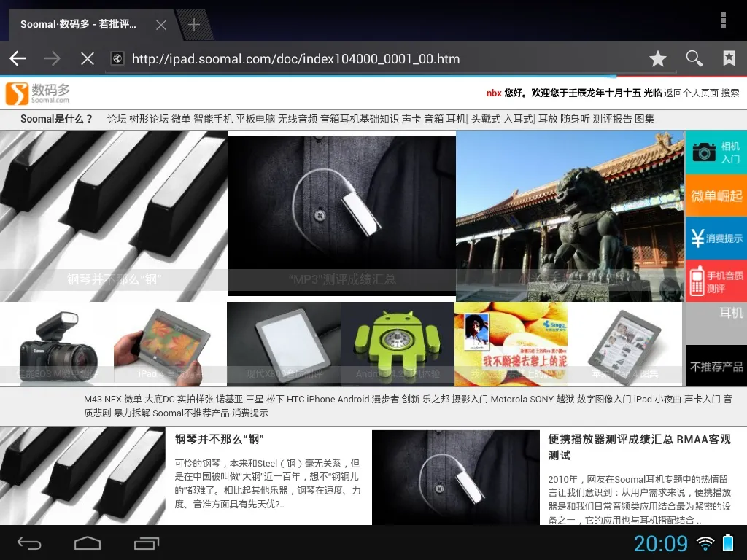The width and height of the screenshot is (747, 560).
Task: Open the orange 微单崛起 tile
Action: pyautogui.click(x=716, y=195)
